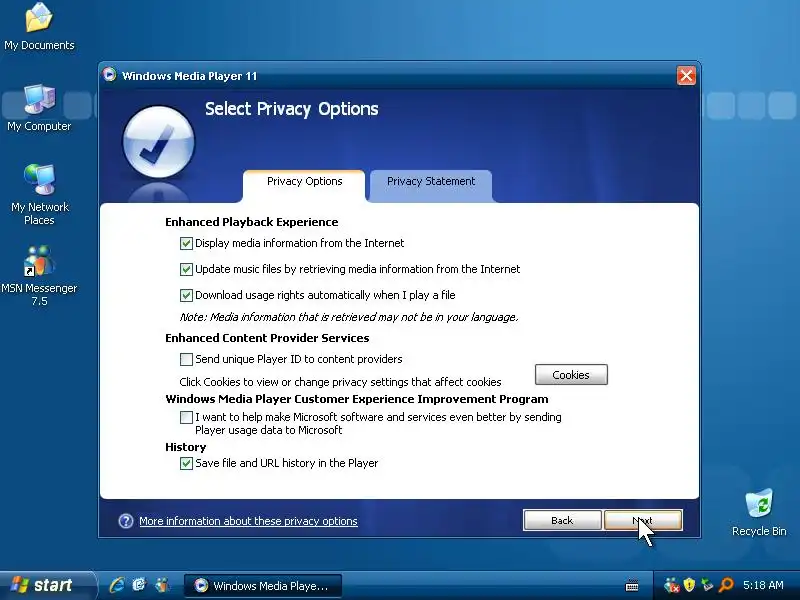Click the yellow security shield tray icon

coord(689,585)
